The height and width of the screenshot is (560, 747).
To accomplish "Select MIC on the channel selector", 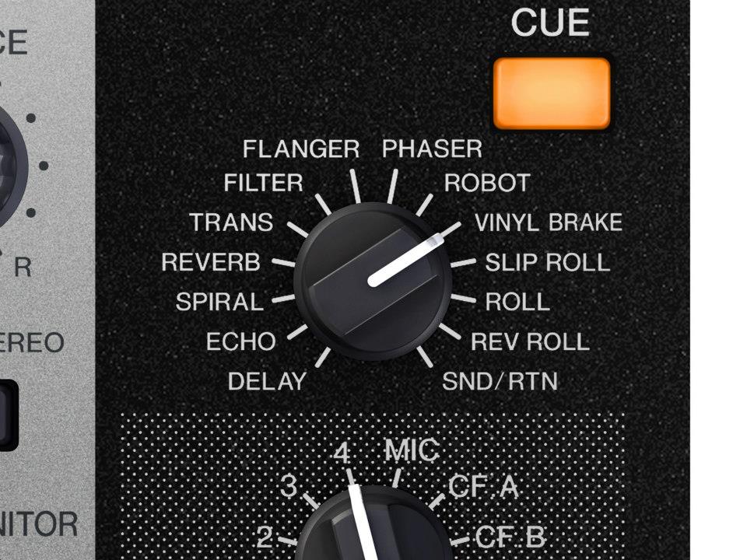I will pyautogui.click(x=412, y=450).
